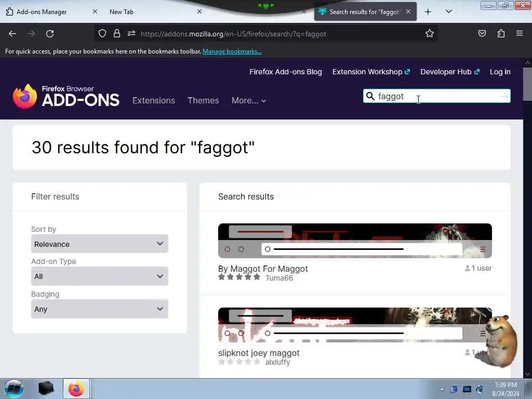
Task: Open Extension Workshop link
Action: [371, 72]
